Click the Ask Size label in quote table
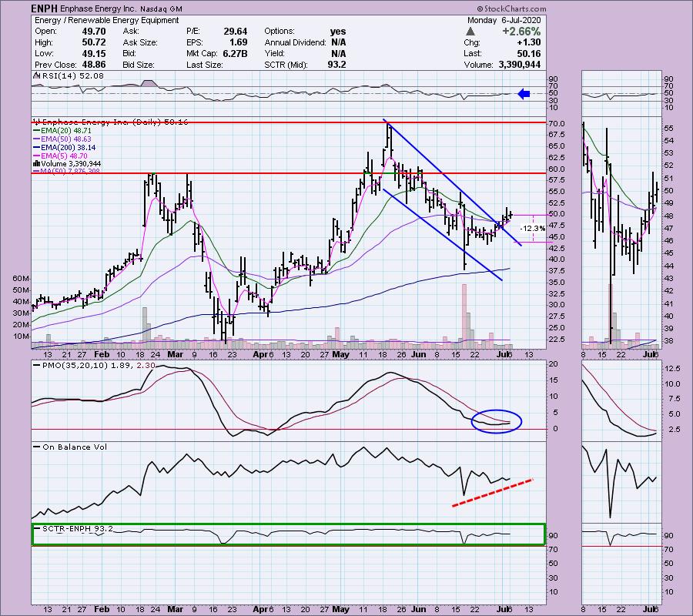Viewport: 693px width, 616px height. [x=140, y=42]
